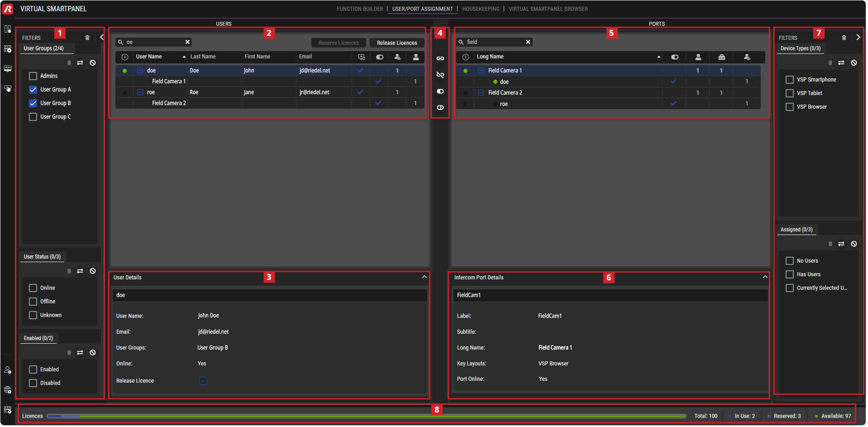Check the Admins checkbox
Image resolution: width=868 pixels, height=427 pixels.
click(x=33, y=76)
